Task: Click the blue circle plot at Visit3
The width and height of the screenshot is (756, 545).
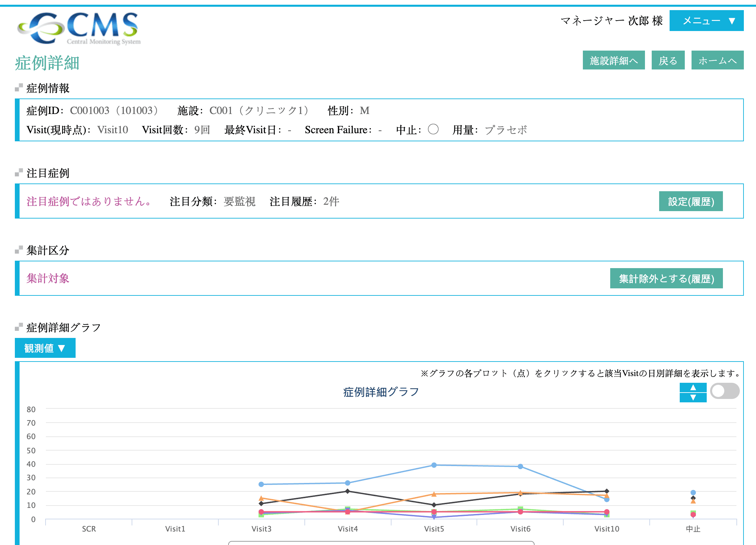Action: click(261, 484)
